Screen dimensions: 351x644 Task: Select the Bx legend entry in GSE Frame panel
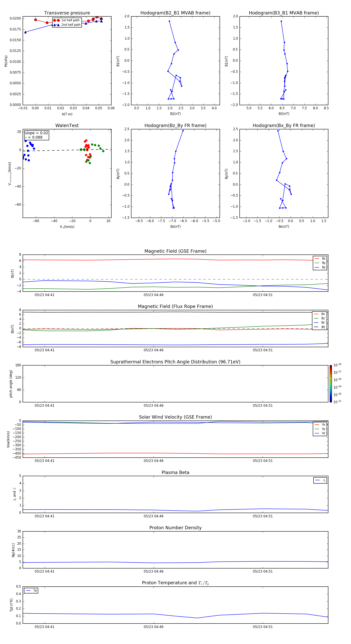point(320,259)
